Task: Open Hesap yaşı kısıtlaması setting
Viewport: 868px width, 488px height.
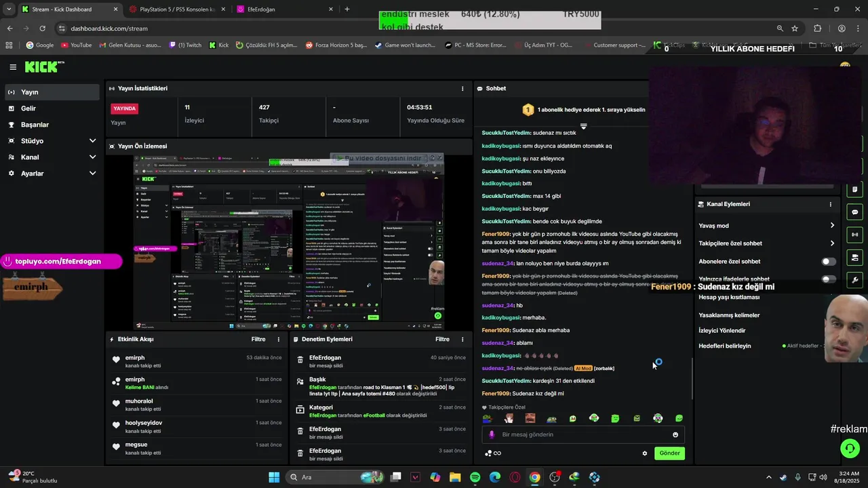Action: (x=729, y=298)
